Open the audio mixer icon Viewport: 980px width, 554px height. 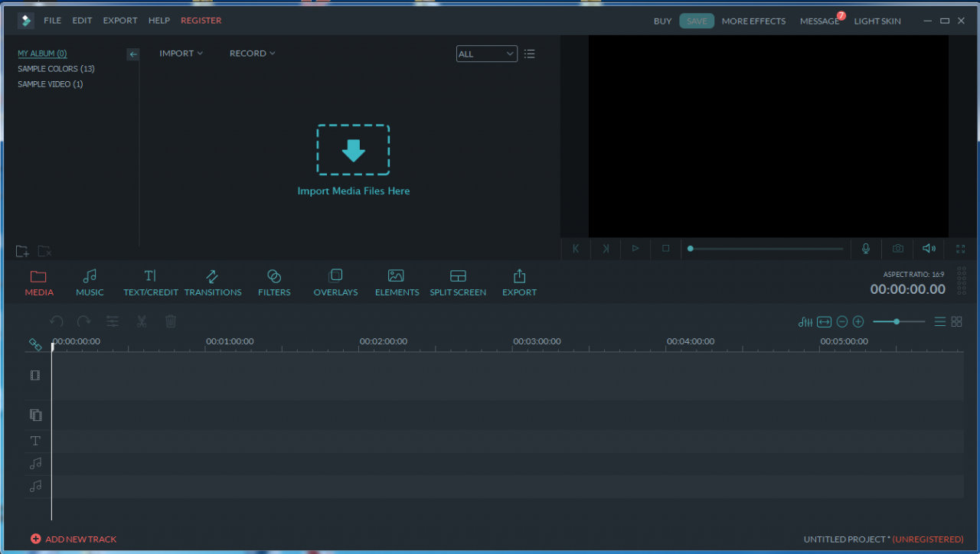pyautogui.click(x=805, y=322)
